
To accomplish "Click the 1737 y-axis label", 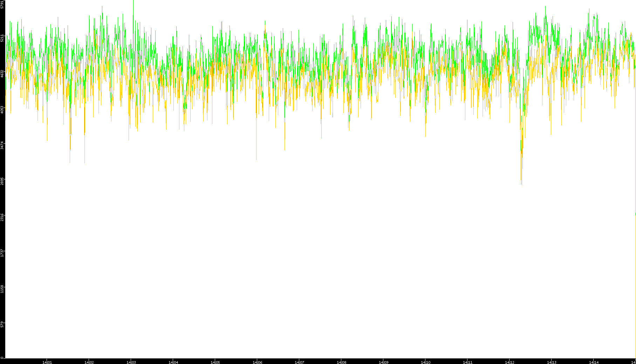I will tap(2, 253).
